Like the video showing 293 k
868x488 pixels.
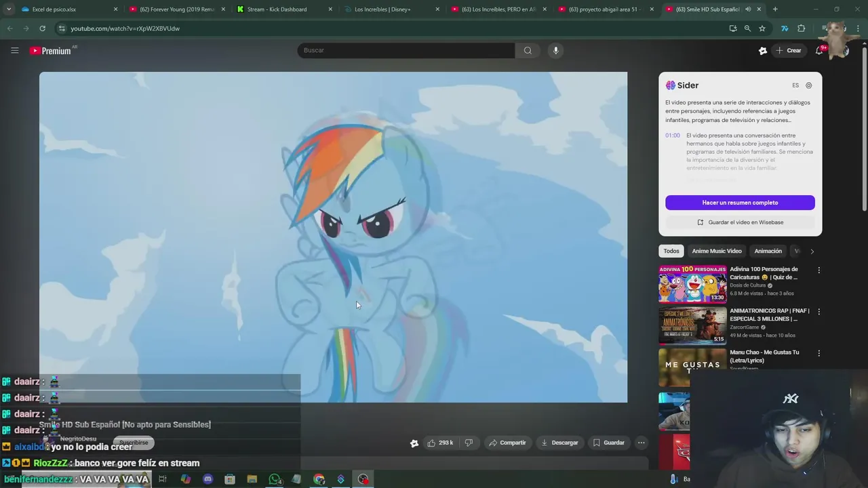[x=440, y=443]
